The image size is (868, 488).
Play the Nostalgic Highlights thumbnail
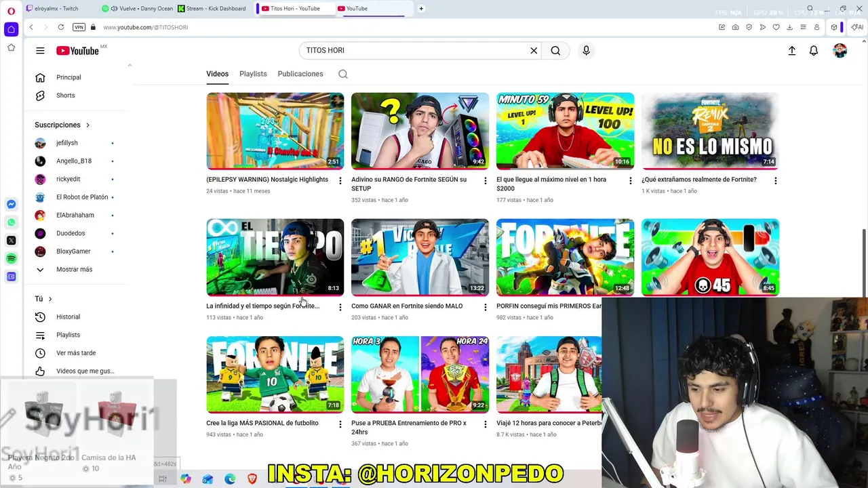click(275, 131)
